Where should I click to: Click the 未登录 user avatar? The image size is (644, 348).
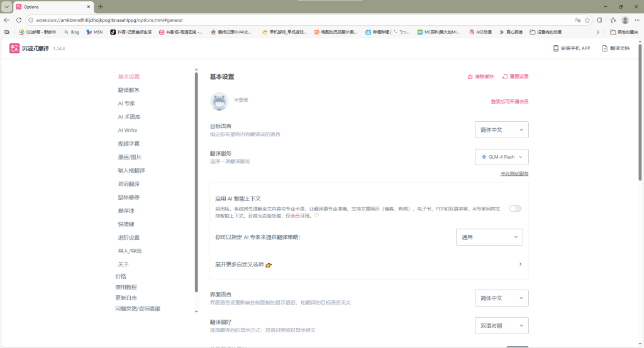tap(219, 101)
